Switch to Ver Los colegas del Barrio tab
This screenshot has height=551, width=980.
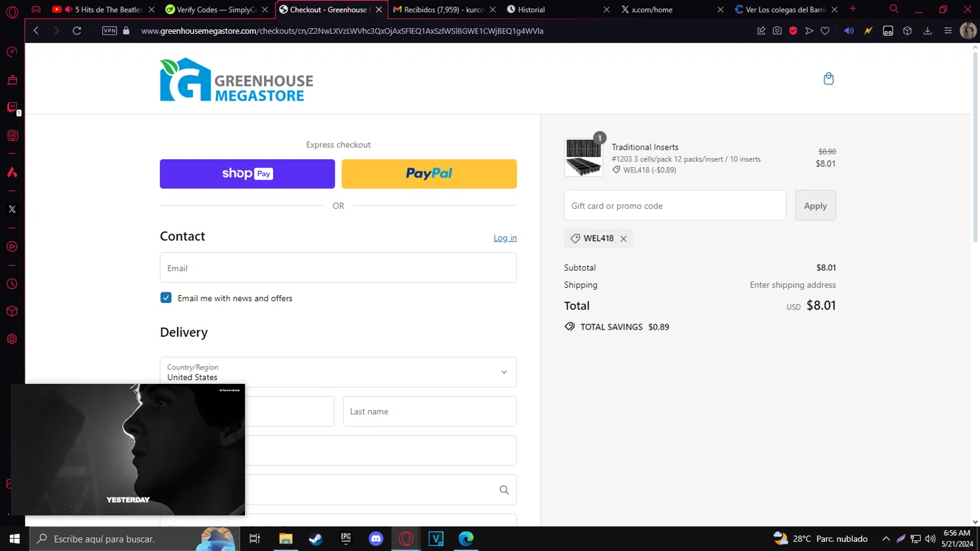tap(786, 9)
